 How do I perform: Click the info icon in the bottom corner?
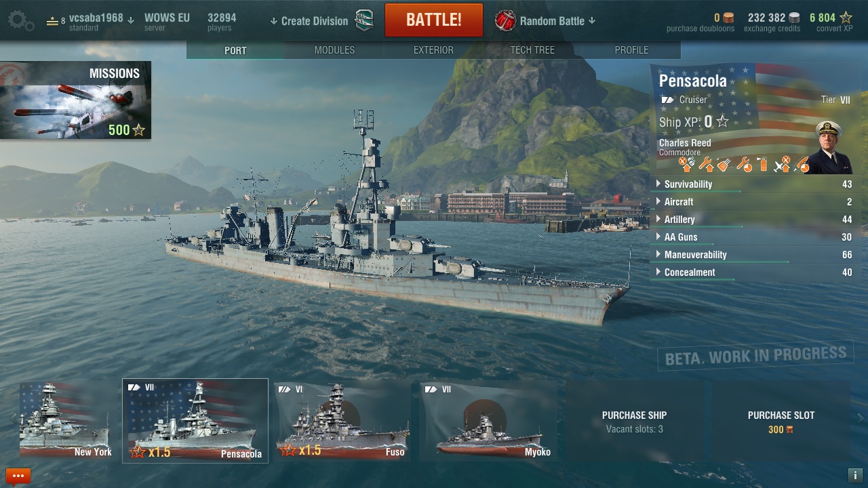click(855, 475)
